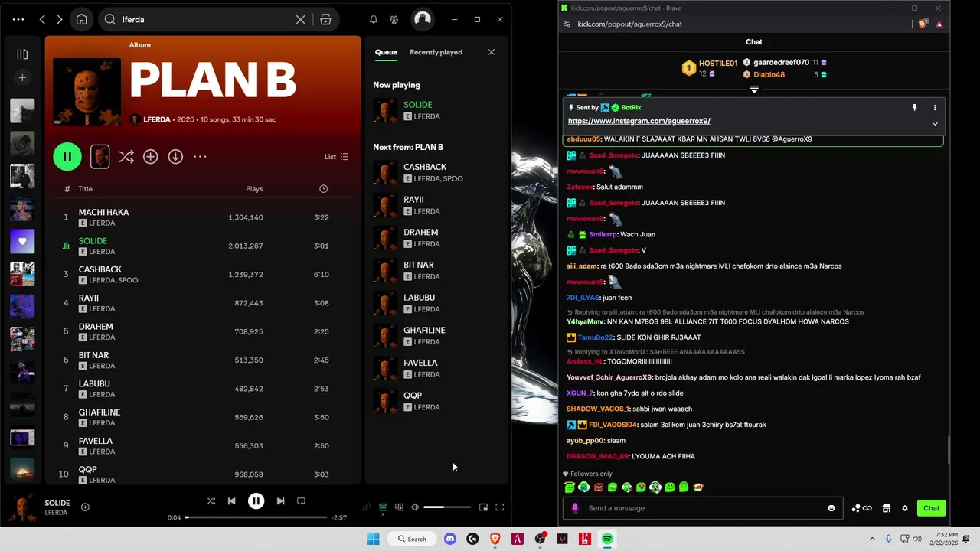Open album more options three dots
This screenshot has width=980, height=551.
pos(200,157)
